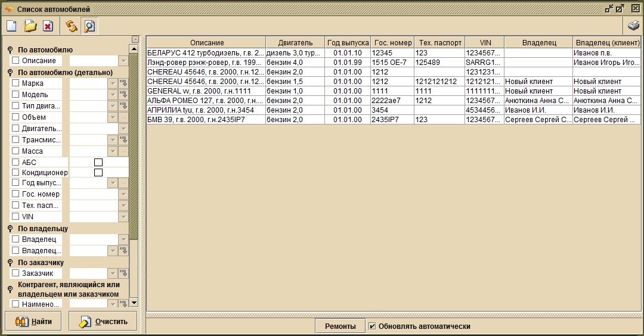Collapse 'По автомобилю' section pin icon
Image resolution: width=644 pixels, height=336 pixels.
[10, 50]
